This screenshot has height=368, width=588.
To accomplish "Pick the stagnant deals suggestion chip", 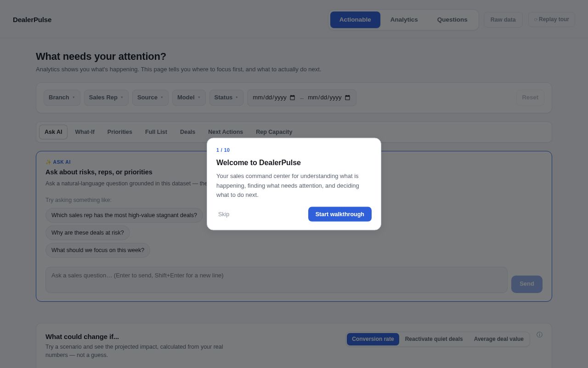I will point(124,215).
